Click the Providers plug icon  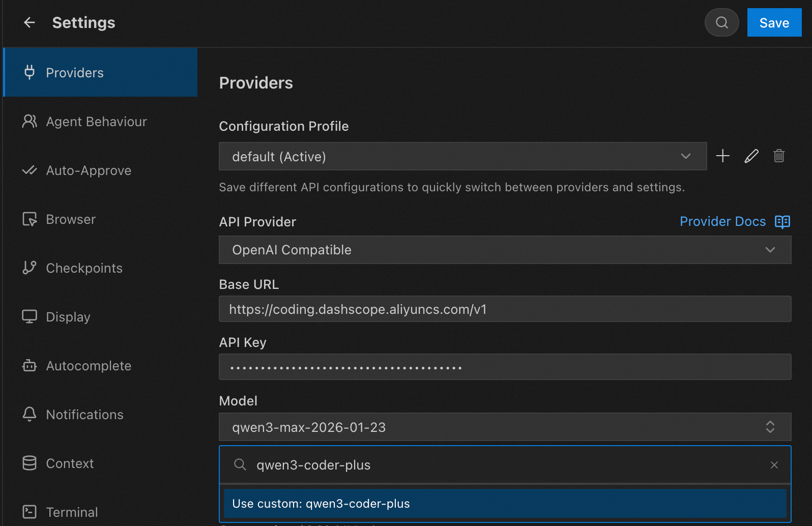[x=30, y=72]
